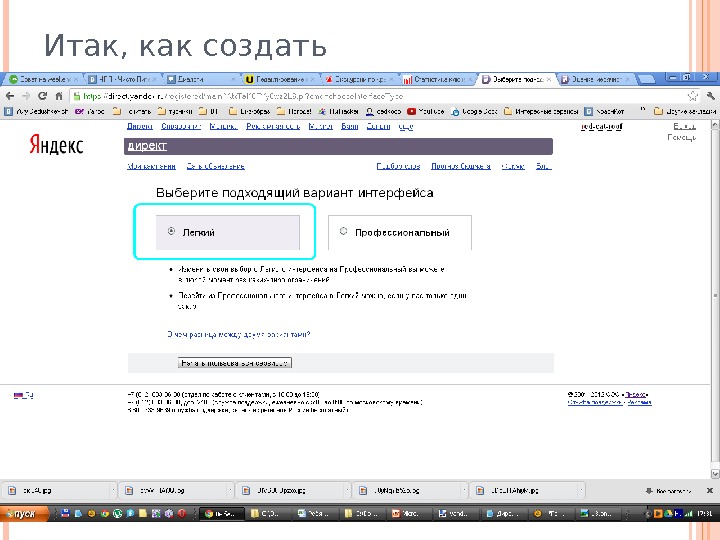720x540 pixels.
Task: Click the Windows Пуск start button
Action: (x=24, y=513)
